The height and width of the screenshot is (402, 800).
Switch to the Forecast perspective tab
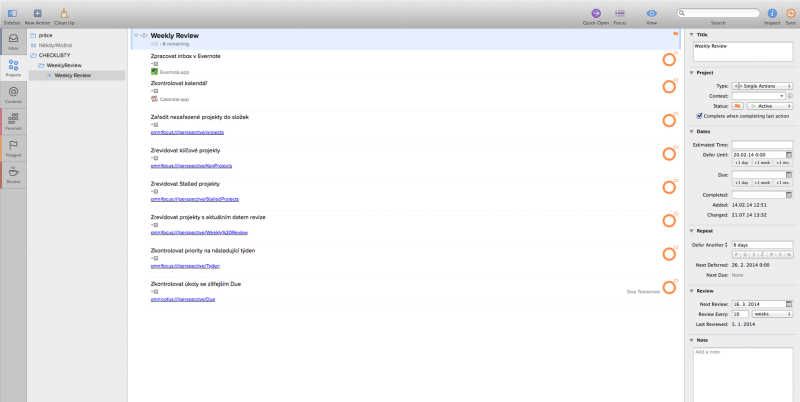coord(13,121)
